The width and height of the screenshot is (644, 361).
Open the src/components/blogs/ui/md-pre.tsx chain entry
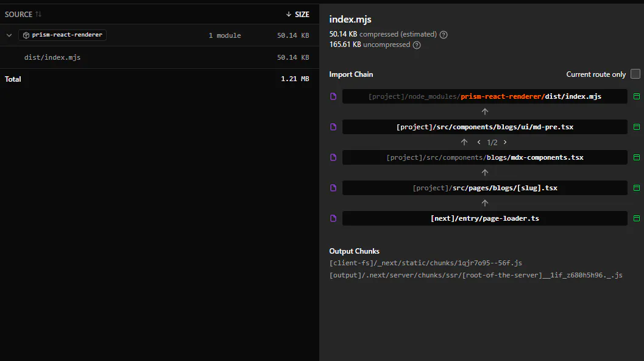pyautogui.click(x=484, y=127)
